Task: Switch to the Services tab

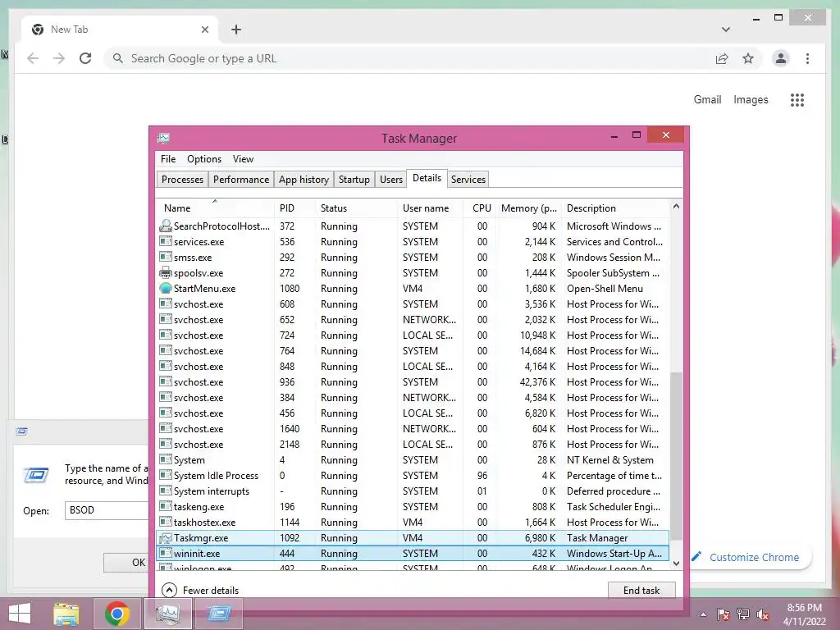Action: [x=468, y=180]
